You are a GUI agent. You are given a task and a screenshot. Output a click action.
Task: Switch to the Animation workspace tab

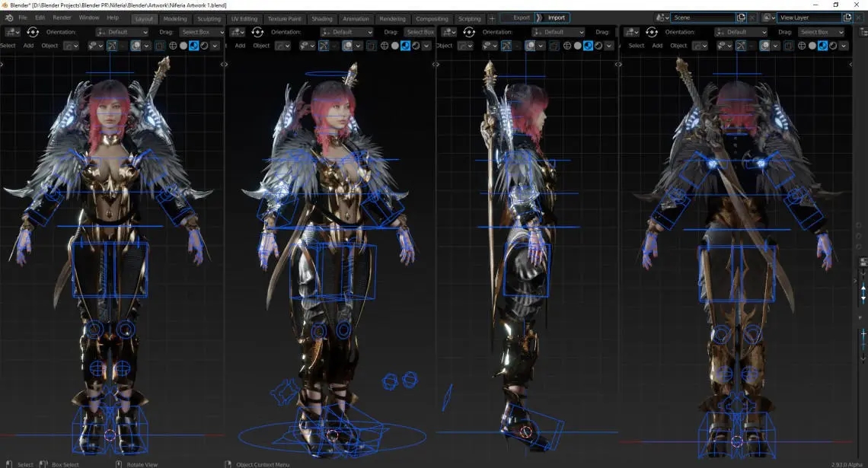click(x=356, y=19)
